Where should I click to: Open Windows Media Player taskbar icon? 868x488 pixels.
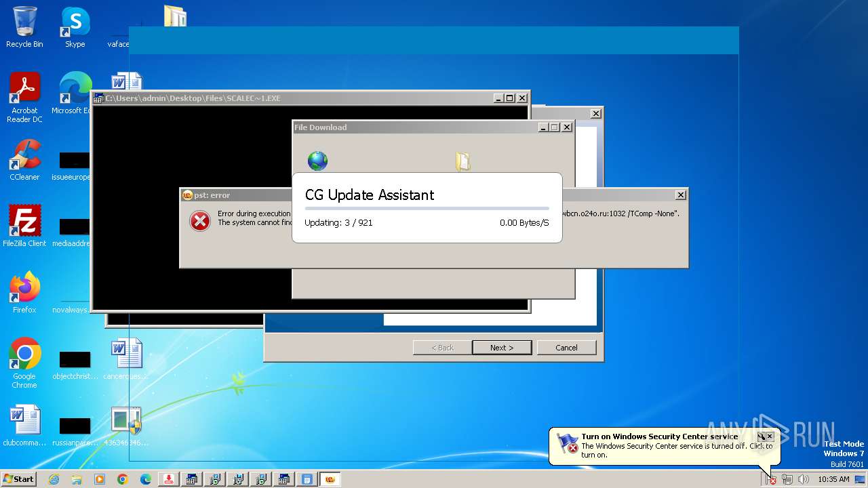100,479
